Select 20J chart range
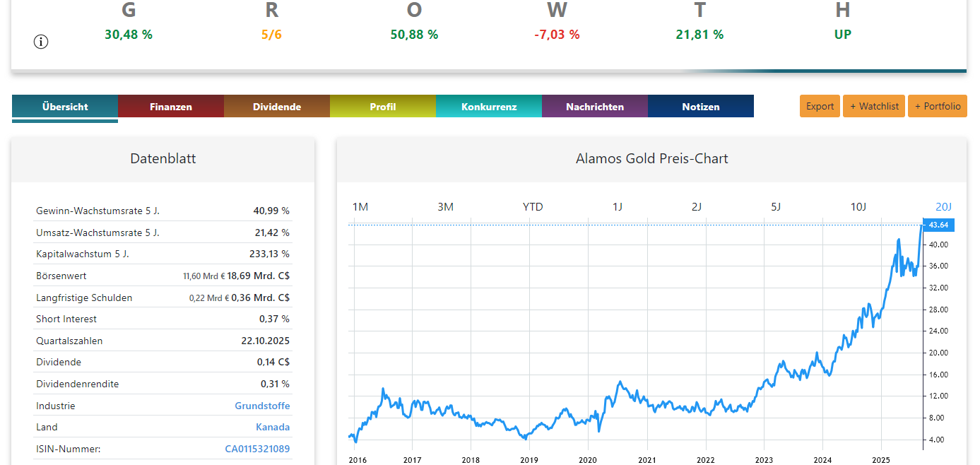Screen dimensions: 980x465 point(944,207)
